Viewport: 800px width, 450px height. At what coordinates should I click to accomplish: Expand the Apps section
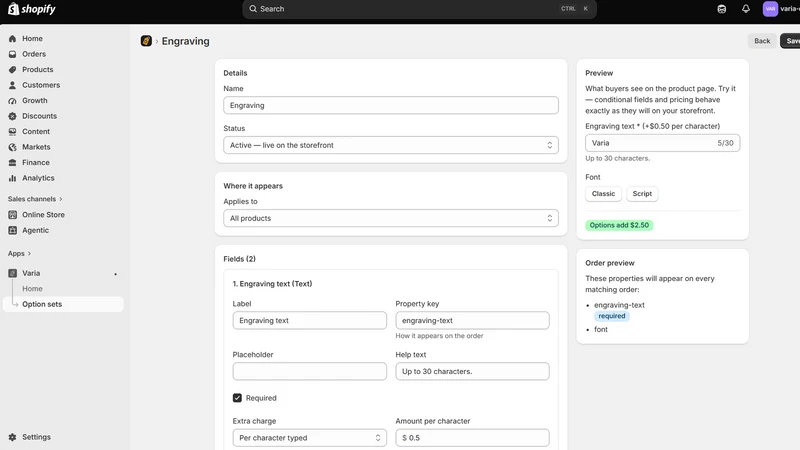(19, 254)
